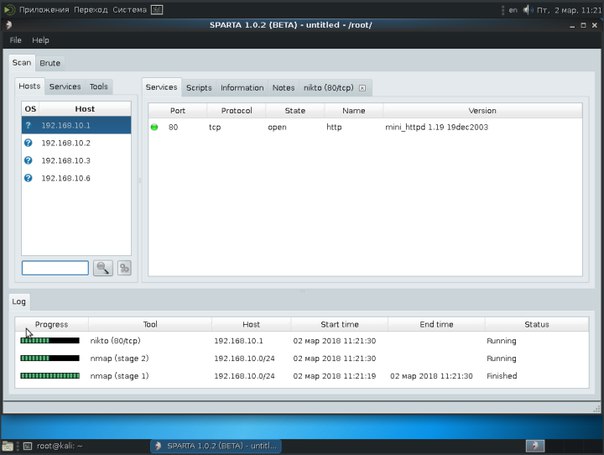This screenshot has height=455, width=604.
Task: Switch to the Scripts tab
Action: (x=199, y=88)
